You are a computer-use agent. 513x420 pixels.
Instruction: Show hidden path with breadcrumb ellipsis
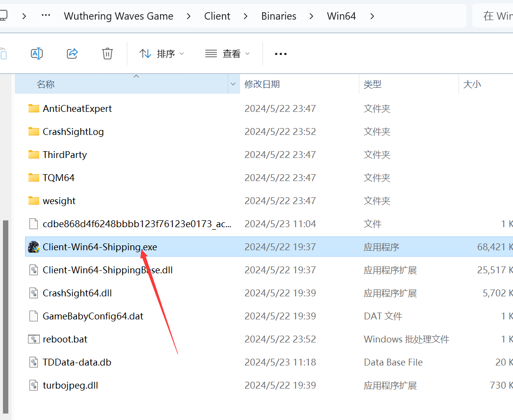click(46, 16)
